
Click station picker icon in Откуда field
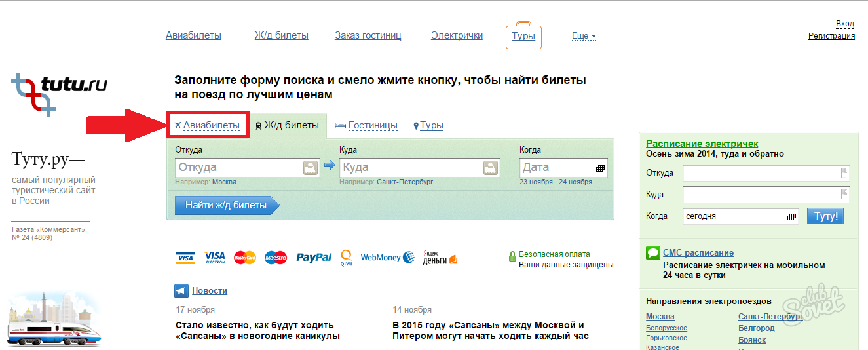point(311,168)
